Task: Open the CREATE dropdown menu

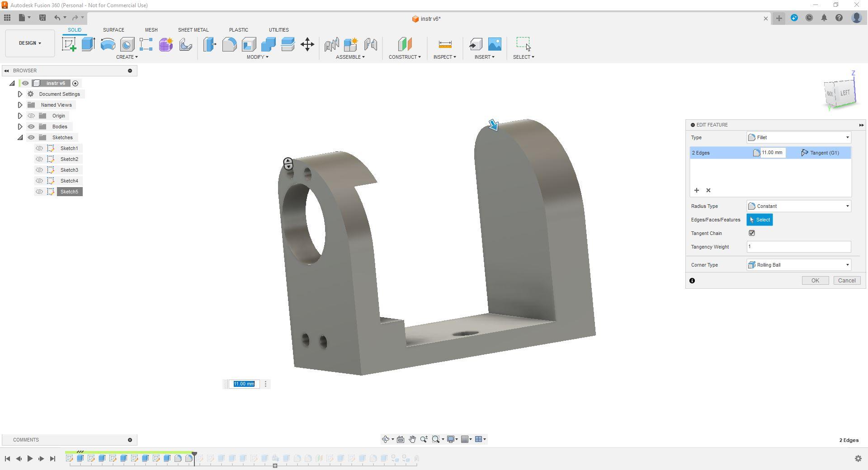Action: coord(127,57)
